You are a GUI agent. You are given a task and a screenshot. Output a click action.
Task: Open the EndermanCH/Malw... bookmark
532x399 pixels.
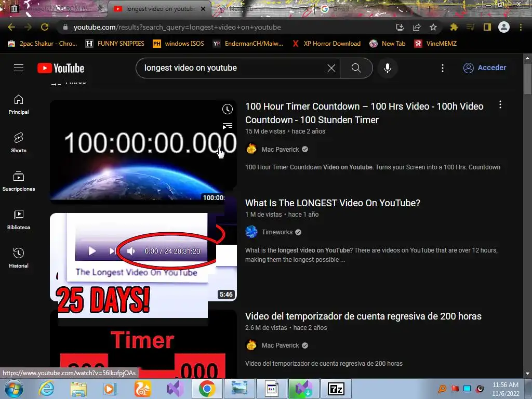tap(248, 44)
